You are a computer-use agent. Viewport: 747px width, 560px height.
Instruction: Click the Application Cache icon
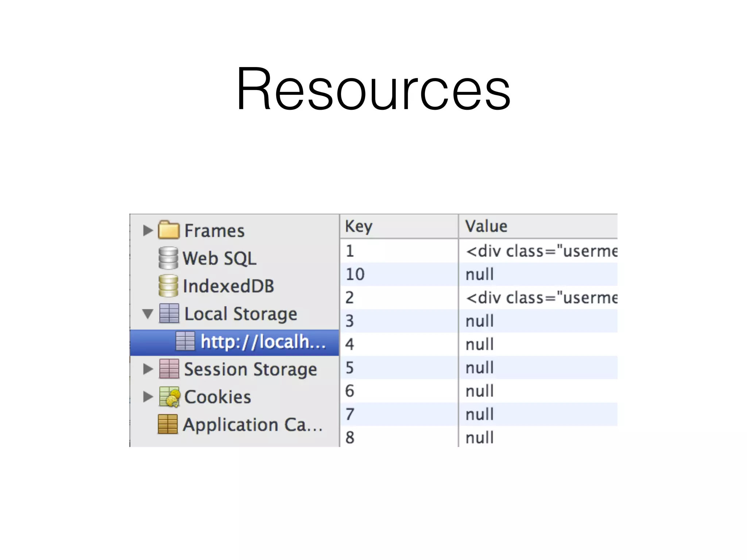168,424
